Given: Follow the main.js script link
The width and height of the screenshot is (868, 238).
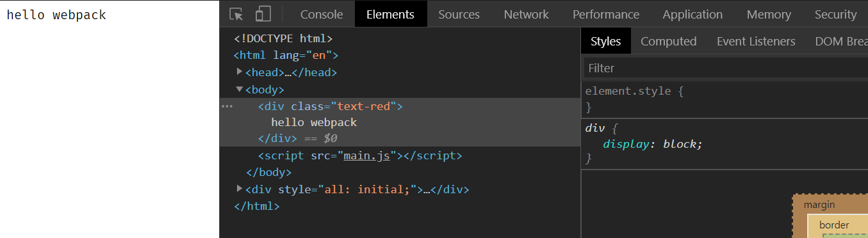Looking at the screenshot, I should [366, 155].
